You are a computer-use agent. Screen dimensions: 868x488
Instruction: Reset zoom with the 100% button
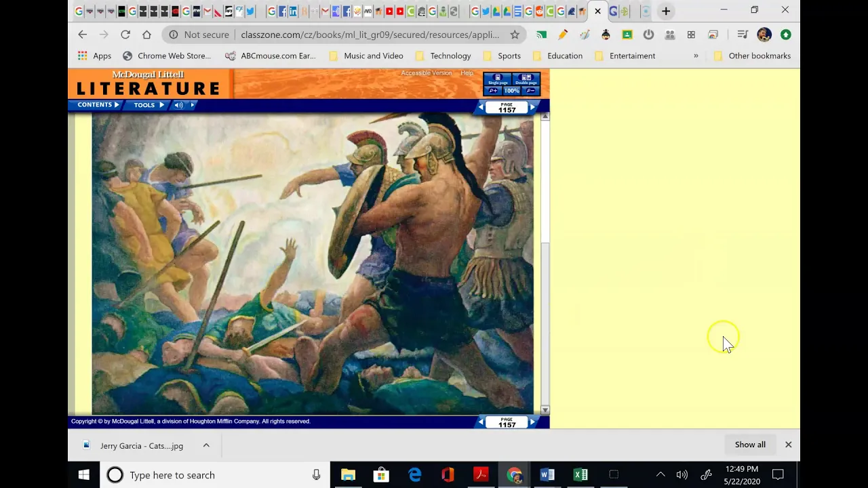511,91
